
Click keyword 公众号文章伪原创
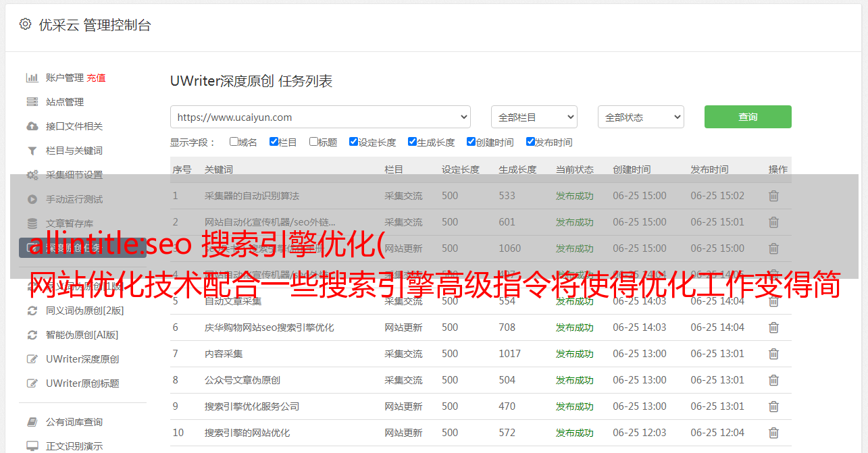click(x=242, y=380)
